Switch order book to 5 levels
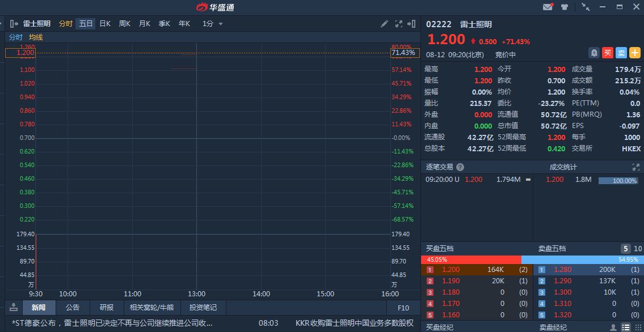The image size is (644, 332). pos(625,249)
